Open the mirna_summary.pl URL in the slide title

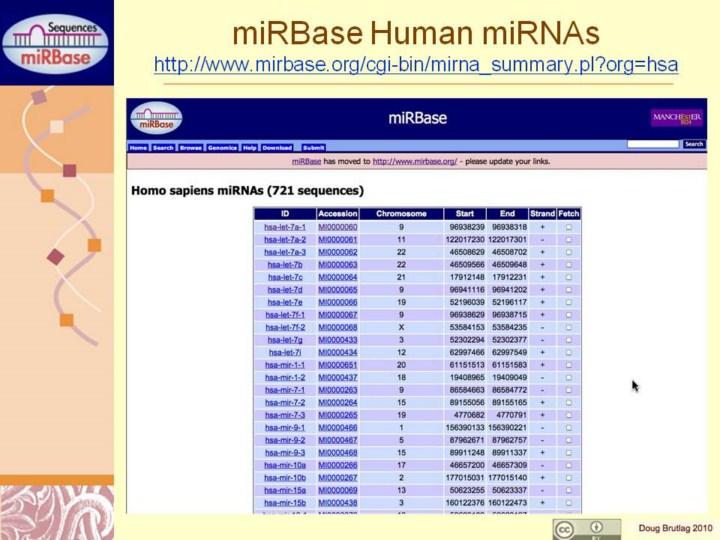(415, 66)
